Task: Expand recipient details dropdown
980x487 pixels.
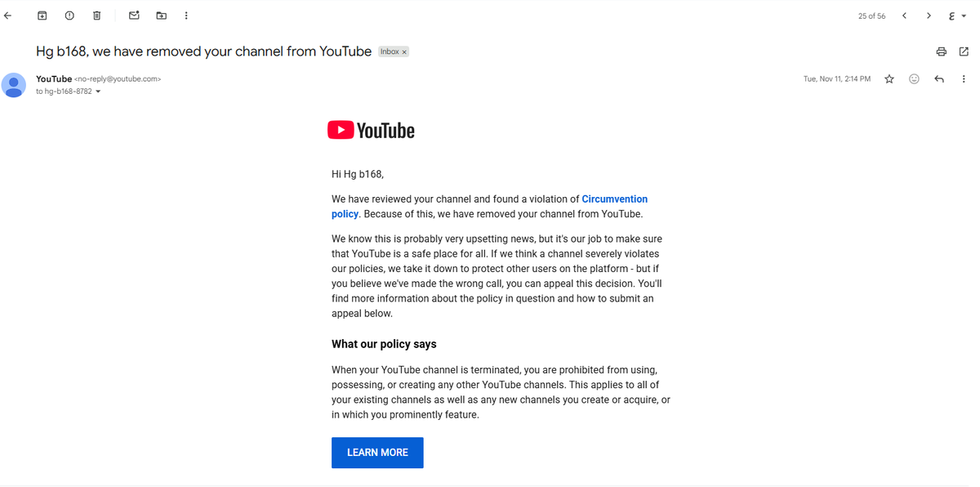Action: pyautogui.click(x=98, y=92)
